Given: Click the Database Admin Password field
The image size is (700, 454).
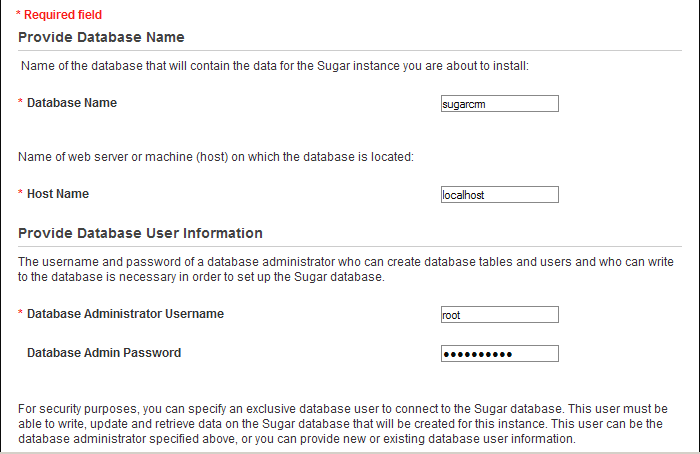Looking at the screenshot, I should (x=500, y=354).
